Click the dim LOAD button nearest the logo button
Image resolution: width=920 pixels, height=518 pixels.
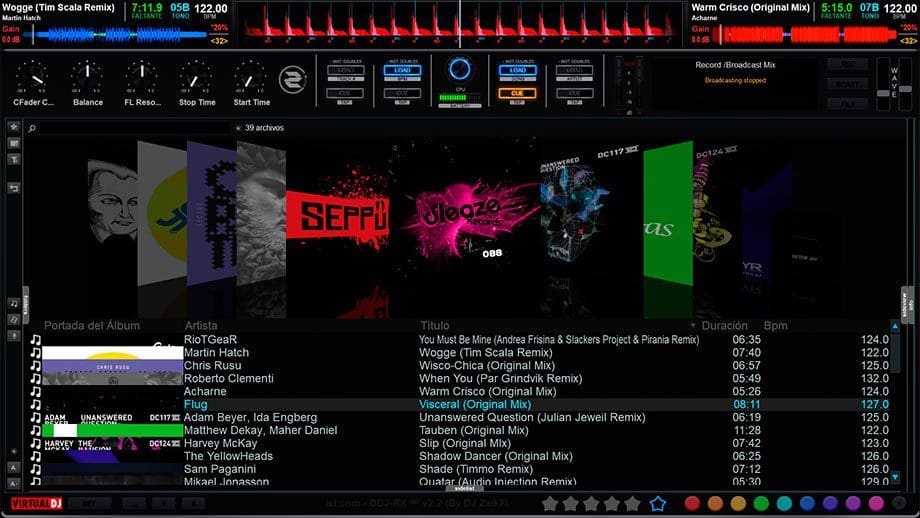[x=346, y=70]
